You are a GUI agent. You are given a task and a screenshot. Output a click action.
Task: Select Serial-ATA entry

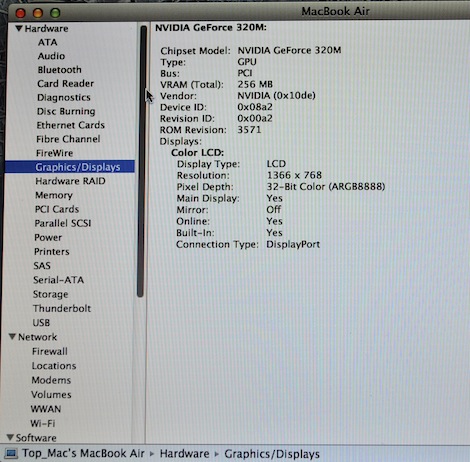click(x=58, y=280)
